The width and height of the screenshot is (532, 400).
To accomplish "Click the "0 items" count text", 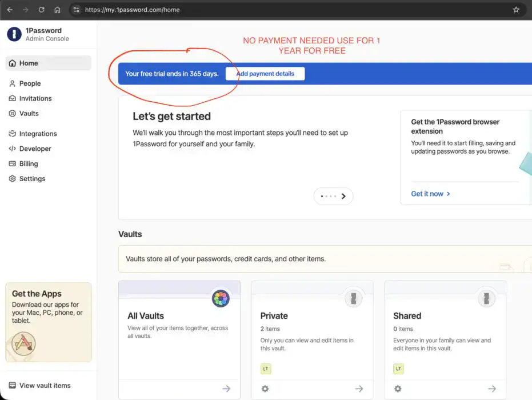I will click(403, 329).
